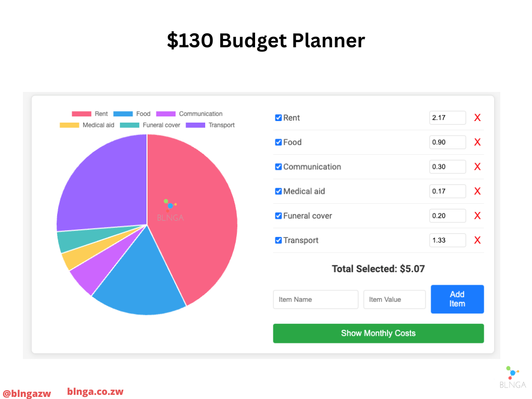Untick the Medical aid checkbox
This screenshot has height=399, width=532.
(278, 191)
